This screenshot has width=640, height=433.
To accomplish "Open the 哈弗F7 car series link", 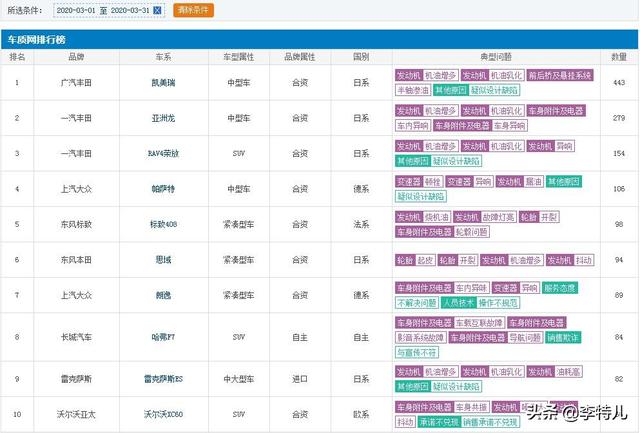I will (163, 338).
